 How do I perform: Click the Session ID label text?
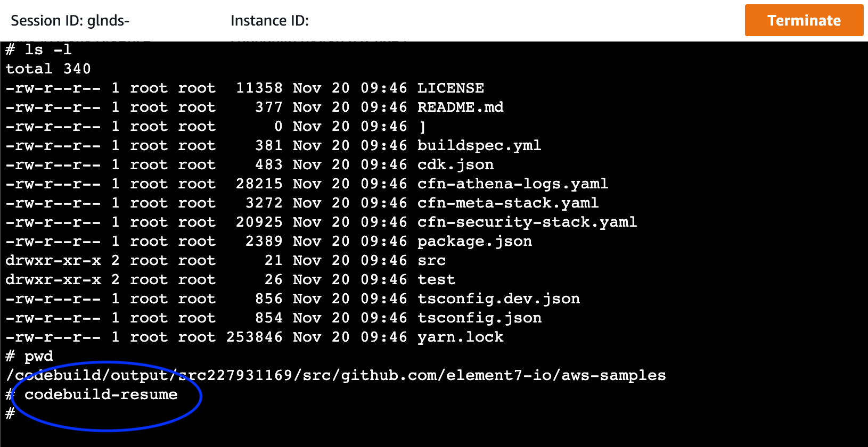coord(70,21)
